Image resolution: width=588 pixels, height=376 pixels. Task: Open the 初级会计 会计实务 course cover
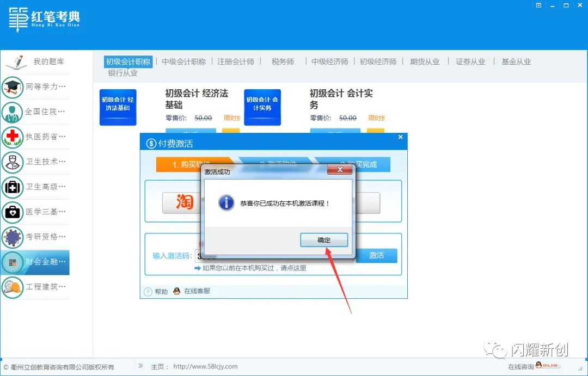[262, 107]
